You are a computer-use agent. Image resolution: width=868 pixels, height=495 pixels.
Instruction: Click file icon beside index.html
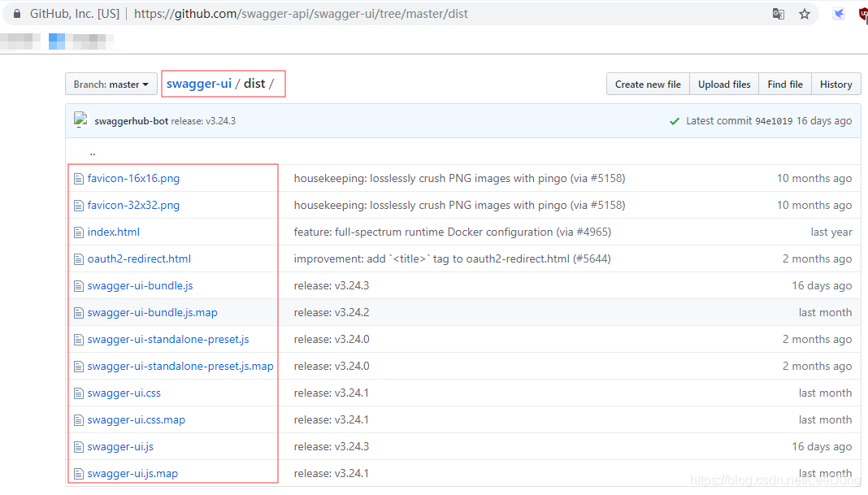(x=79, y=232)
